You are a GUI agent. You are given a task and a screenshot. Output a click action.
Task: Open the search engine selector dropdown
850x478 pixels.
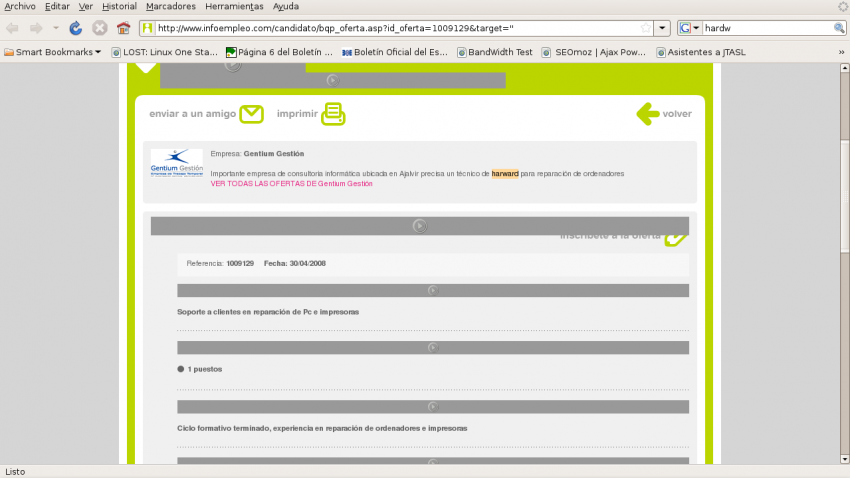click(x=691, y=28)
